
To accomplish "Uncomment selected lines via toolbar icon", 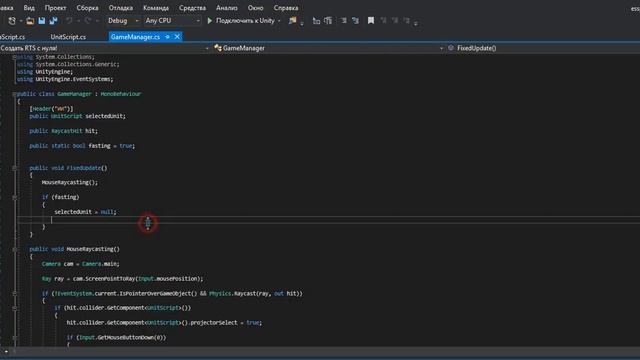I will [355, 21].
